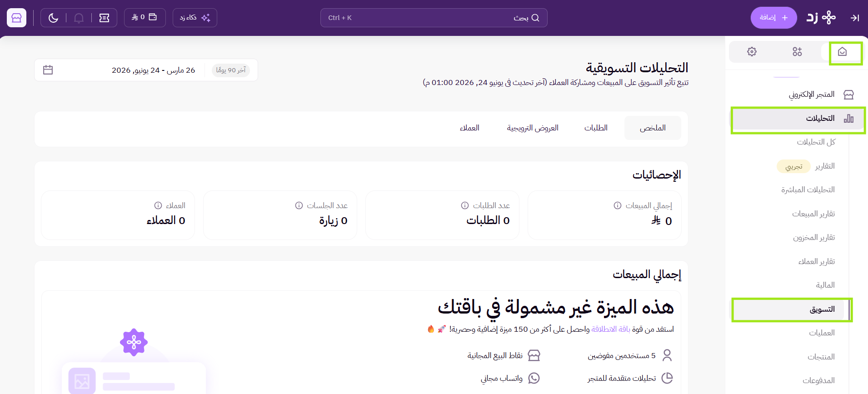The image size is (868, 394).
Task: Click the التحليلات التسويقية heading
Action: [x=637, y=68]
